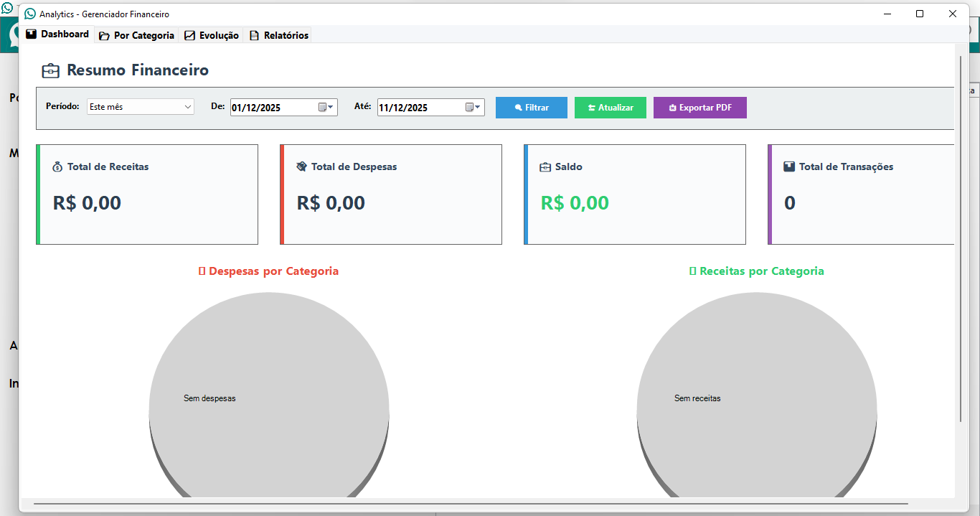Open the calendar picker for the De date
This screenshot has height=516, width=980.
coord(326,108)
